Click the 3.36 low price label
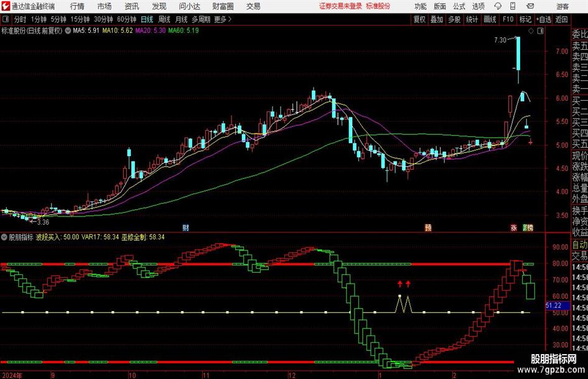Image resolution: width=588 pixels, height=379 pixels. coord(43,222)
